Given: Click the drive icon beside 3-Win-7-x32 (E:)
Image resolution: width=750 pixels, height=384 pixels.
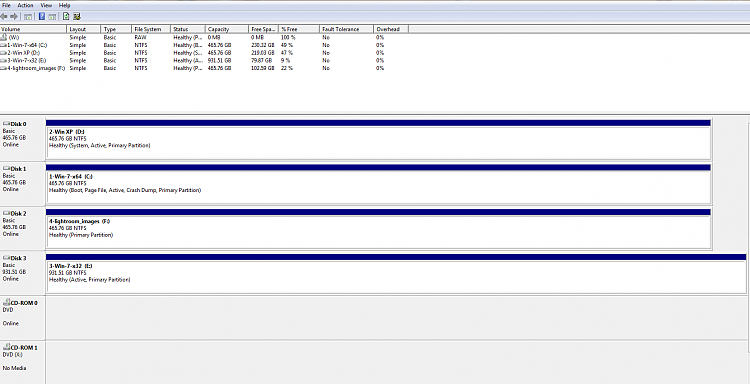Looking at the screenshot, I should click(4, 61).
